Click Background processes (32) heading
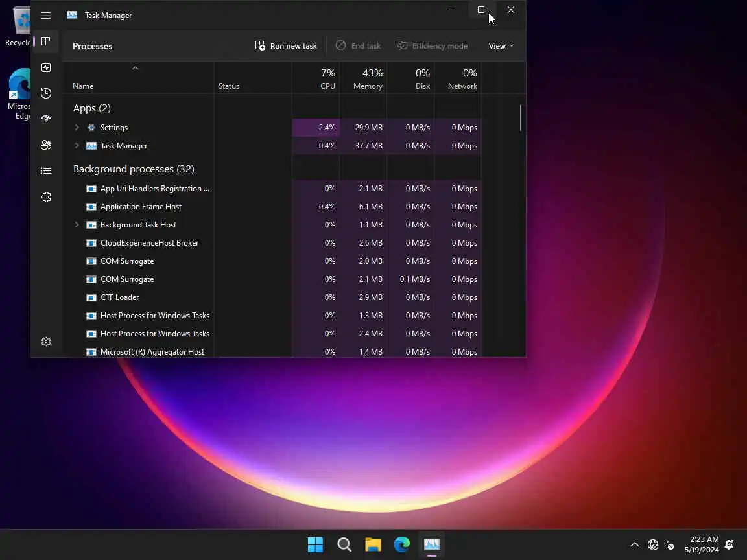Image resolution: width=747 pixels, height=560 pixels. click(134, 169)
